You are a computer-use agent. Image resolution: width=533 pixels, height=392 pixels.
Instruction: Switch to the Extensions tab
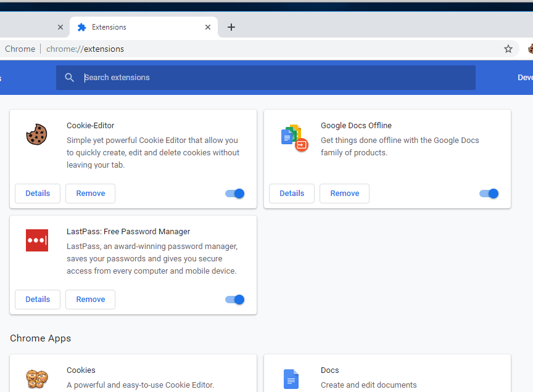[x=144, y=27]
